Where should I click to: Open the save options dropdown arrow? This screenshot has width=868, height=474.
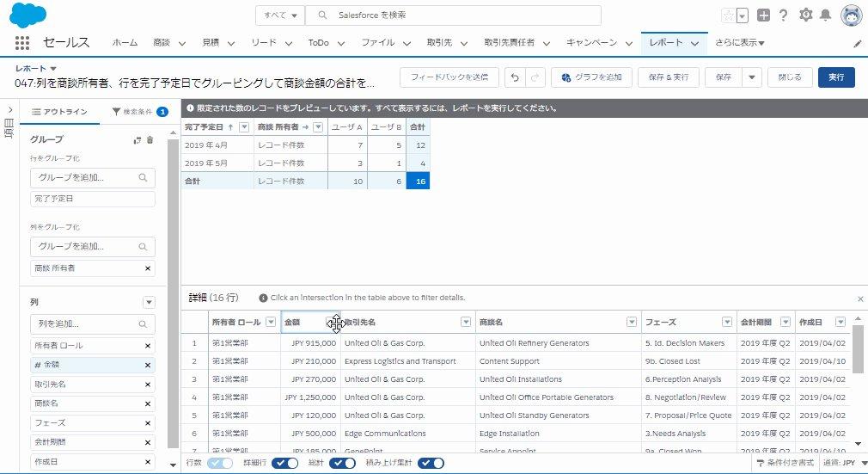tap(752, 77)
